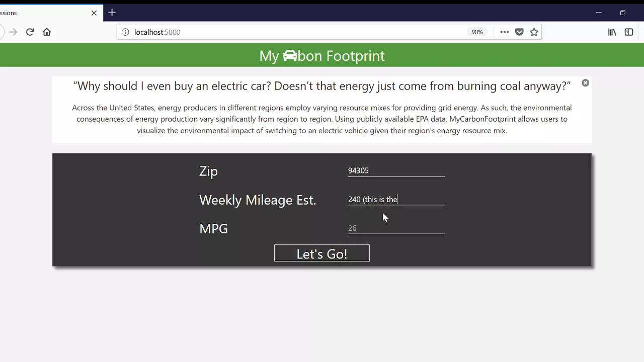Click the My Carbon Footprint header title

tap(322, 56)
